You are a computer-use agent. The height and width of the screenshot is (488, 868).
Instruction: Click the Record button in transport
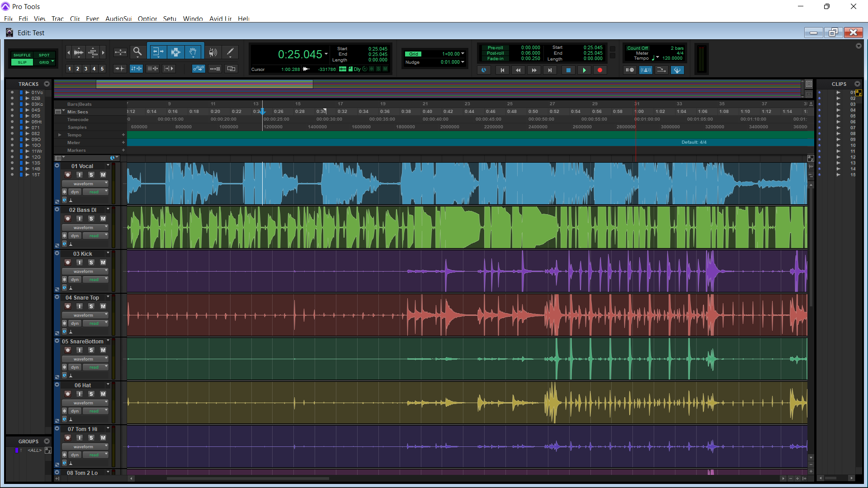coord(600,70)
